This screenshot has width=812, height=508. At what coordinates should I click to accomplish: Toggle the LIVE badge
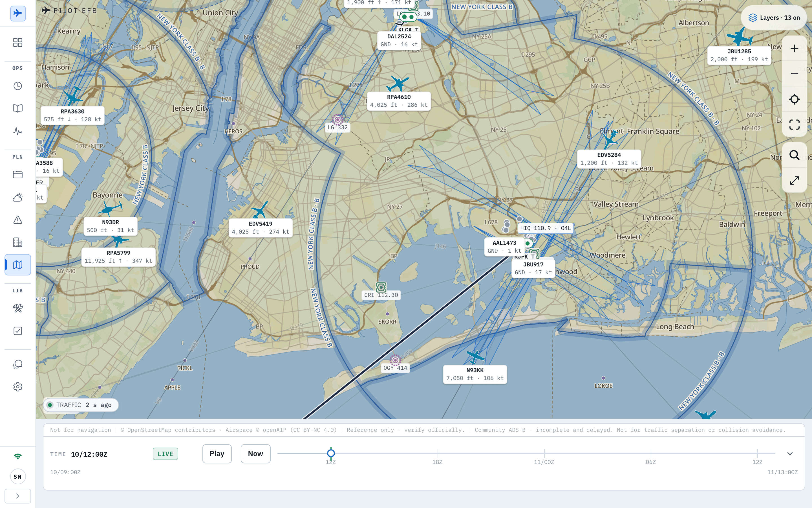[166, 454]
